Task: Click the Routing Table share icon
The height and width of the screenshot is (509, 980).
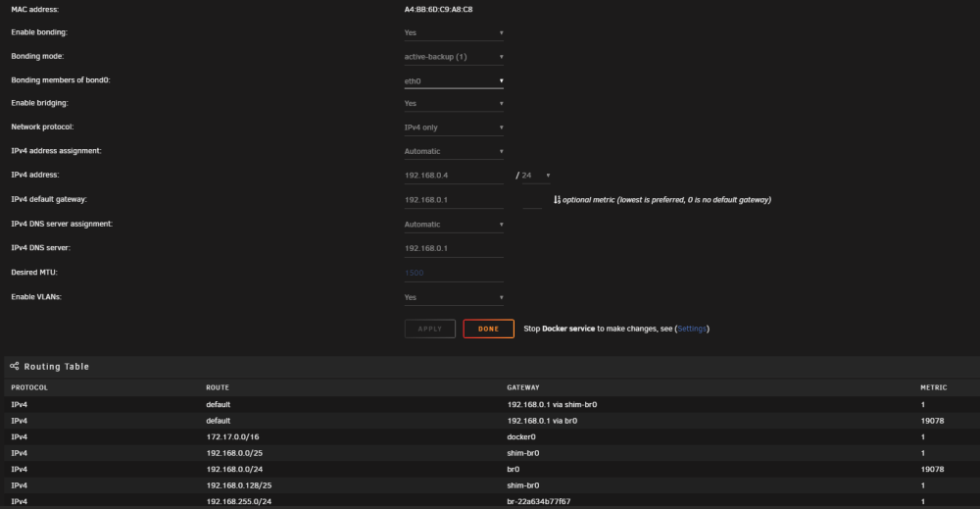Action: tap(15, 367)
